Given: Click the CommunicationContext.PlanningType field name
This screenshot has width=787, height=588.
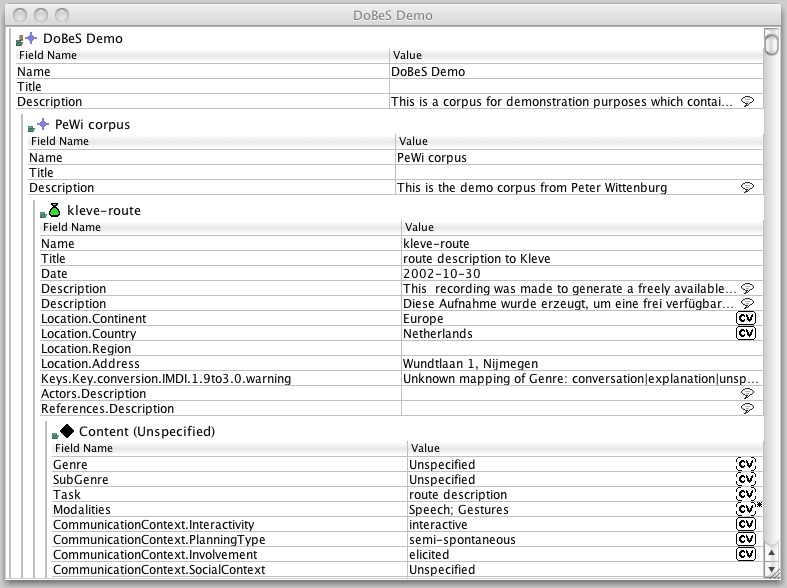Looking at the screenshot, I should (159, 540).
